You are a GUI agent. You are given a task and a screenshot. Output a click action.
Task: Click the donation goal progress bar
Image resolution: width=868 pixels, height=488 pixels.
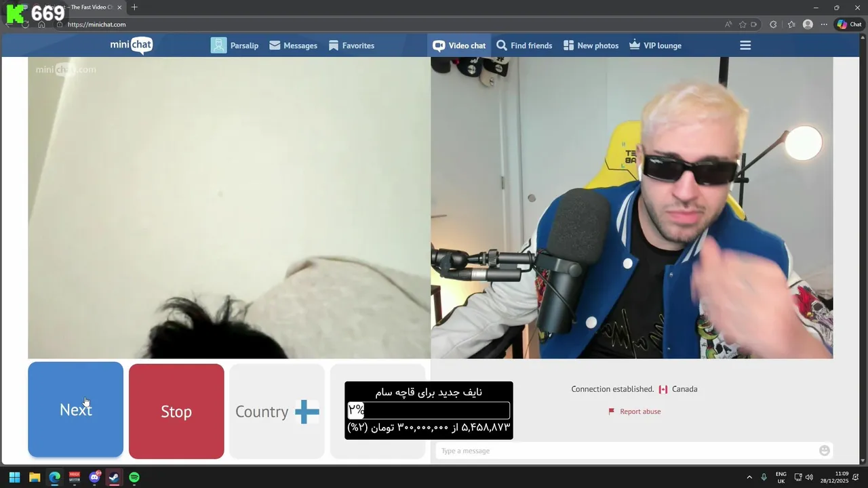coord(429,410)
